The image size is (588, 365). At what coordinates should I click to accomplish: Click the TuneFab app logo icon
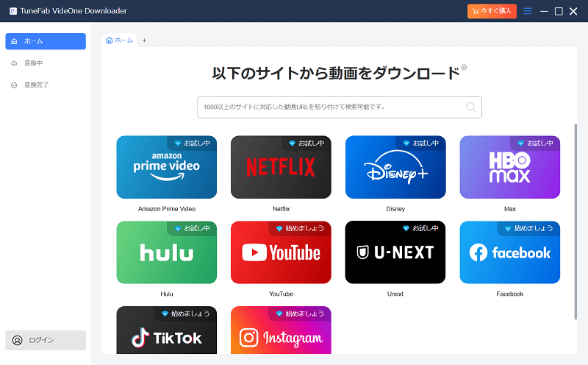13,11
